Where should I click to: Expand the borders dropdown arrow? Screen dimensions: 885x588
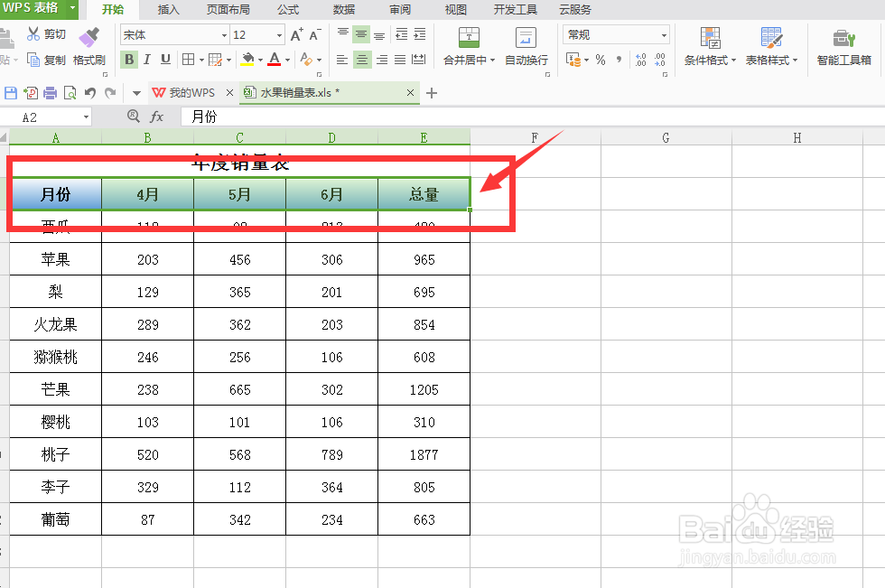201,60
